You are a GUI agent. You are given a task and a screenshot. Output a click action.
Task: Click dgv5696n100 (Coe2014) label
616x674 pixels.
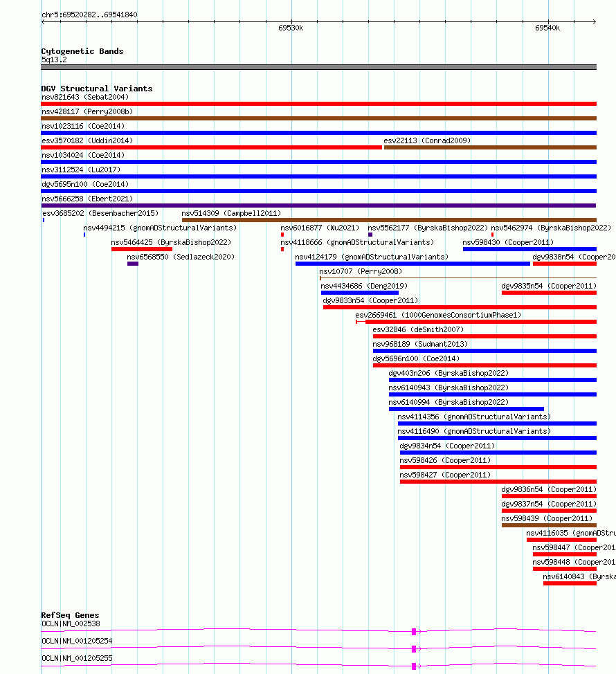416,359
